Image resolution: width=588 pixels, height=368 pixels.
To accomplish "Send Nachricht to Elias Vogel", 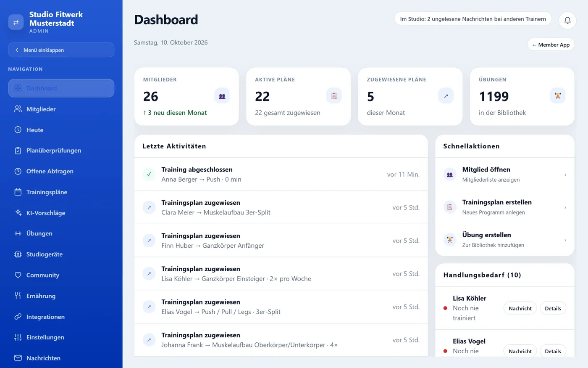I will pos(520,351).
